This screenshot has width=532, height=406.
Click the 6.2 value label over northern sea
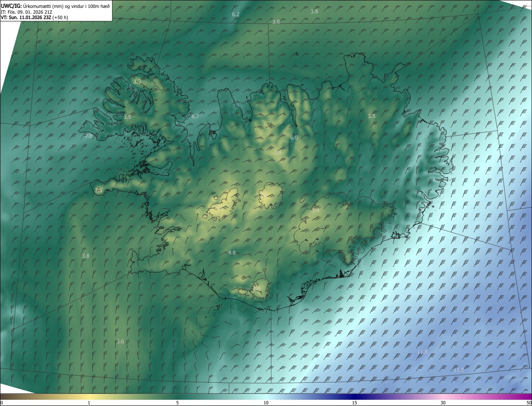(236, 14)
